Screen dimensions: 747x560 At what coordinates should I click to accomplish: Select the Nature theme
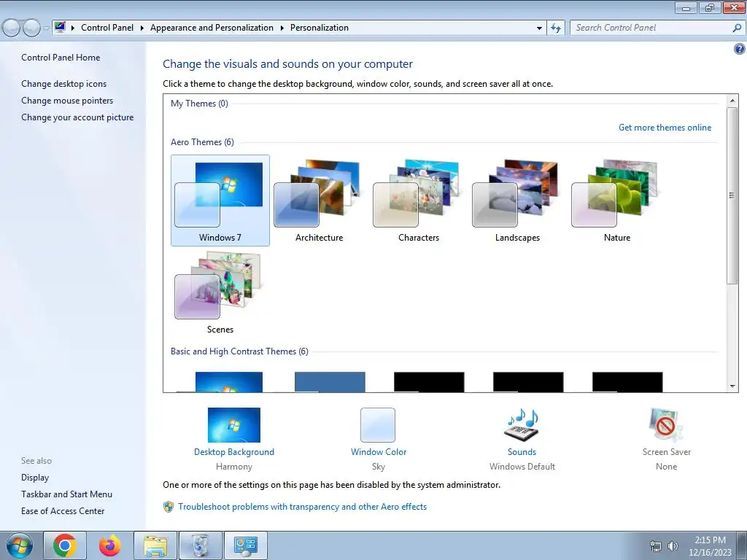[x=617, y=201]
